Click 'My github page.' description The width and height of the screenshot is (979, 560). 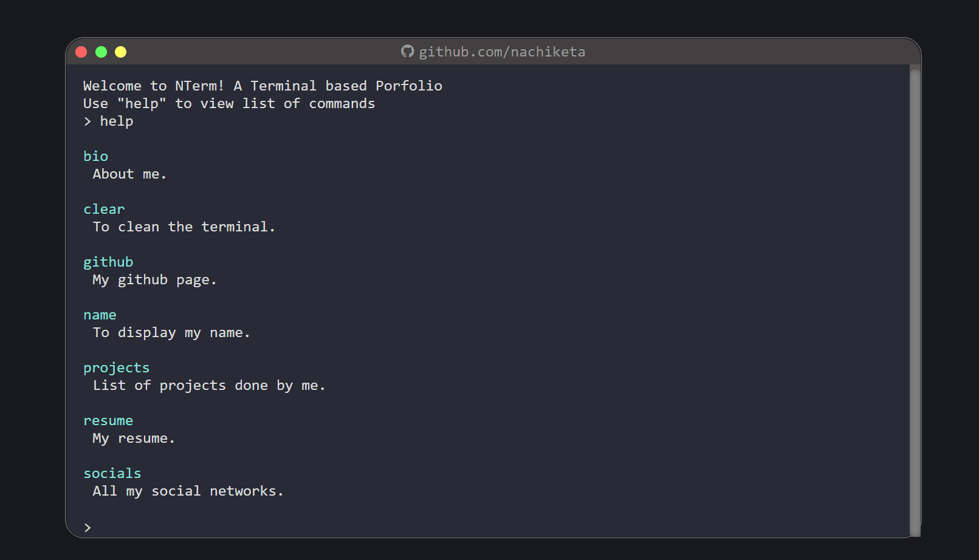click(x=154, y=280)
